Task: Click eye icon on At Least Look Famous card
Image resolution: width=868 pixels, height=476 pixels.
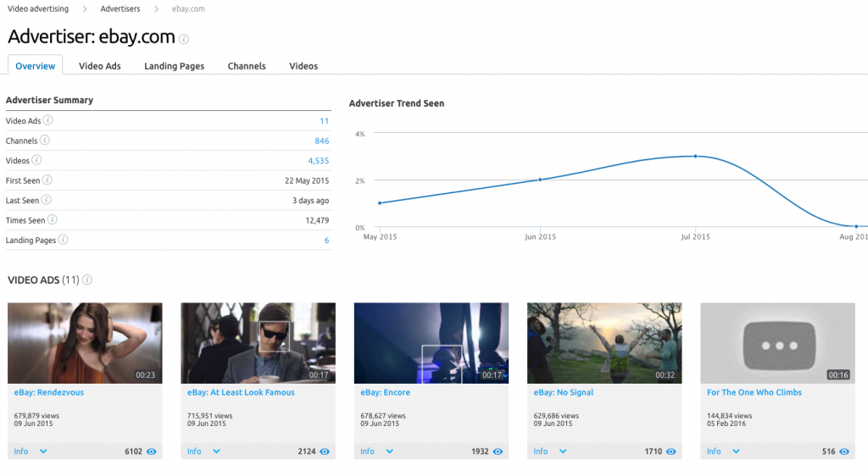Action: (x=325, y=451)
